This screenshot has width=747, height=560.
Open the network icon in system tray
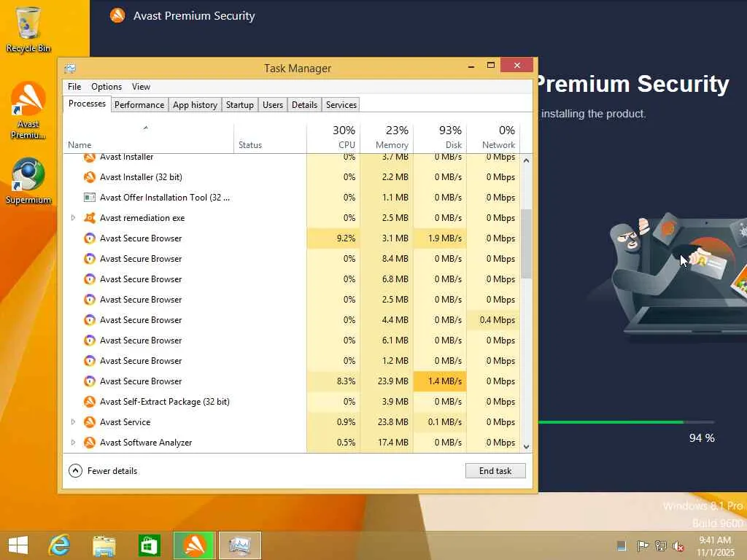[x=660, y=545]
